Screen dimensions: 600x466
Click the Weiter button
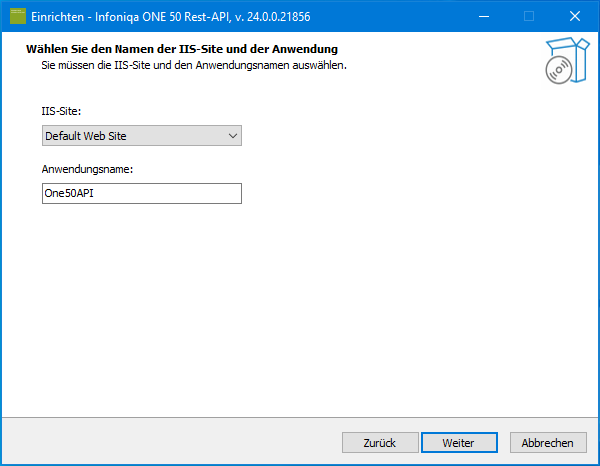[x=459, y=443]
